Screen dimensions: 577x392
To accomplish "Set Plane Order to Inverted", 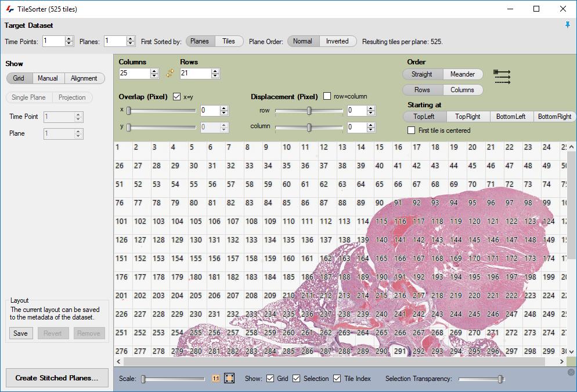I will click(x=337, y=41).
